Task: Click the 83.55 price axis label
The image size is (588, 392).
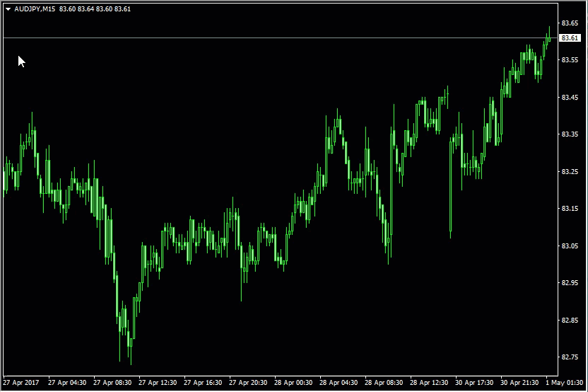Action: pyautogui.click(x=570, y=60)
